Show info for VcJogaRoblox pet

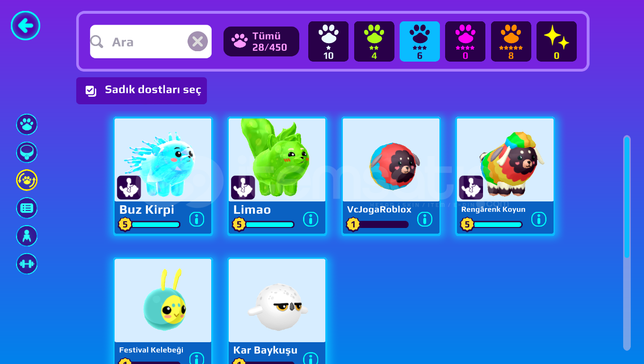pos(425,219)
